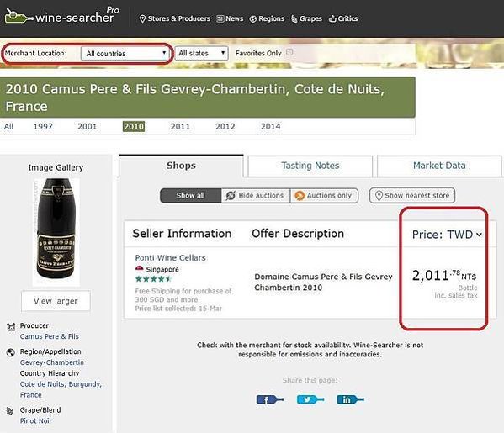Click Show nearest store button

412,195
